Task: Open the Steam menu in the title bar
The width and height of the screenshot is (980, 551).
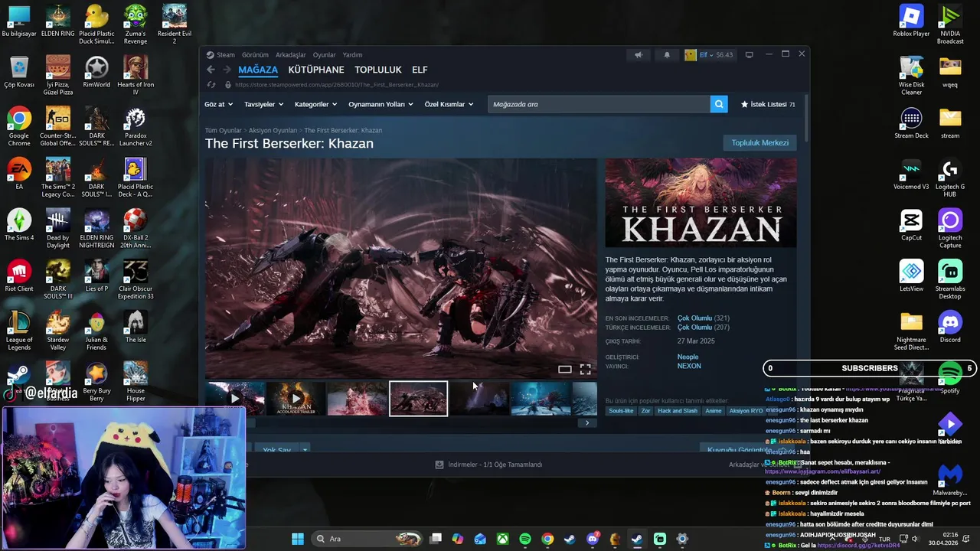Action: tap(221, 55)
